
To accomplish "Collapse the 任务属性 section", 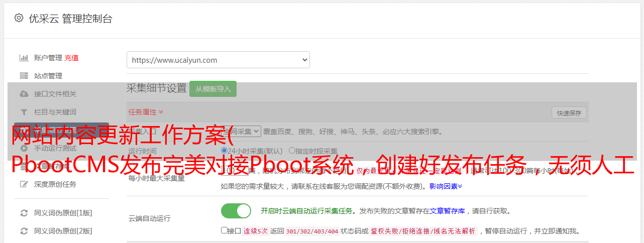I will point(146,112).
